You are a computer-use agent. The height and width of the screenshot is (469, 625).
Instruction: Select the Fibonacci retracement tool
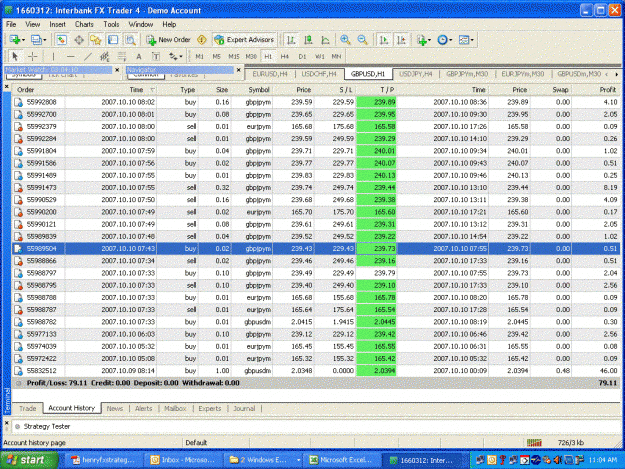122,56
